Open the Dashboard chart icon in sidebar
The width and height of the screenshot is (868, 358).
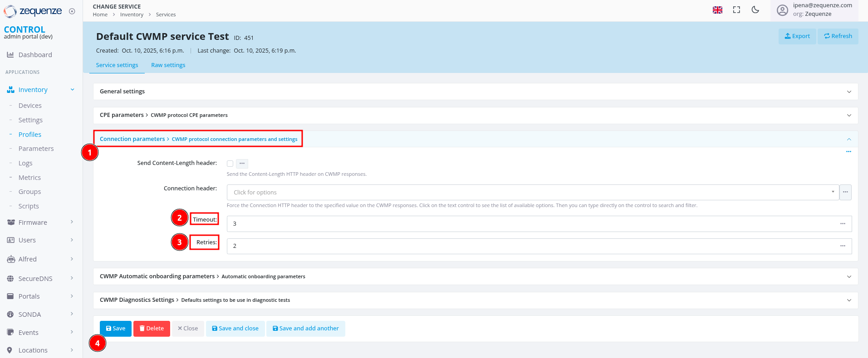10,55
